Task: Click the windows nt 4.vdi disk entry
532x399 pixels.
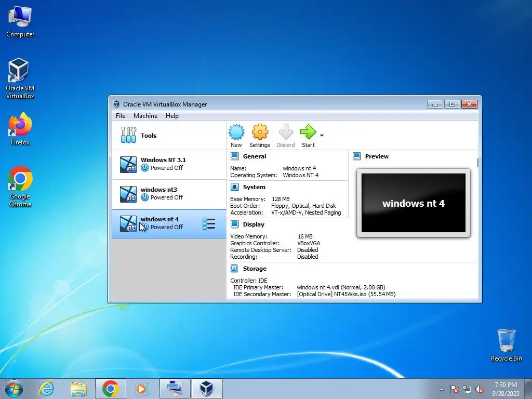Action: [341, 287]
